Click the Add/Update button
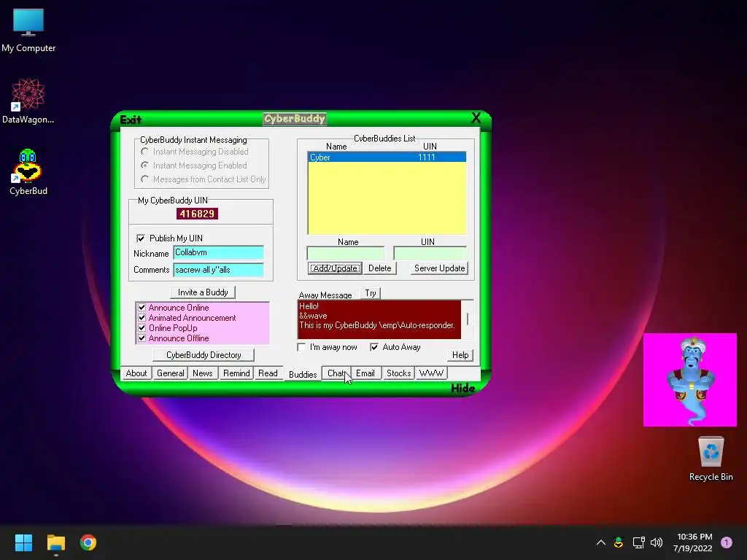Viewport: 747px width, 560px height. tap(334, 268)
